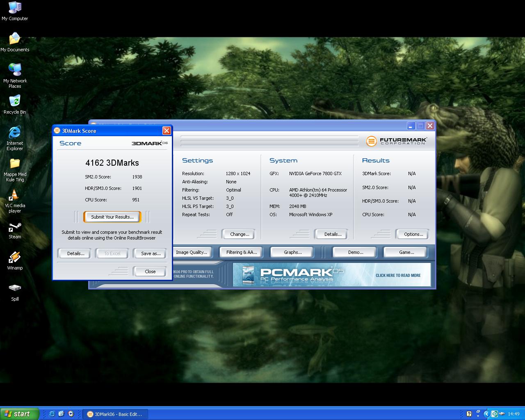This screenshot has height=420, width=525.
Task: Click the Windows Media Player quick launch icon
Action: pos(71,414)
